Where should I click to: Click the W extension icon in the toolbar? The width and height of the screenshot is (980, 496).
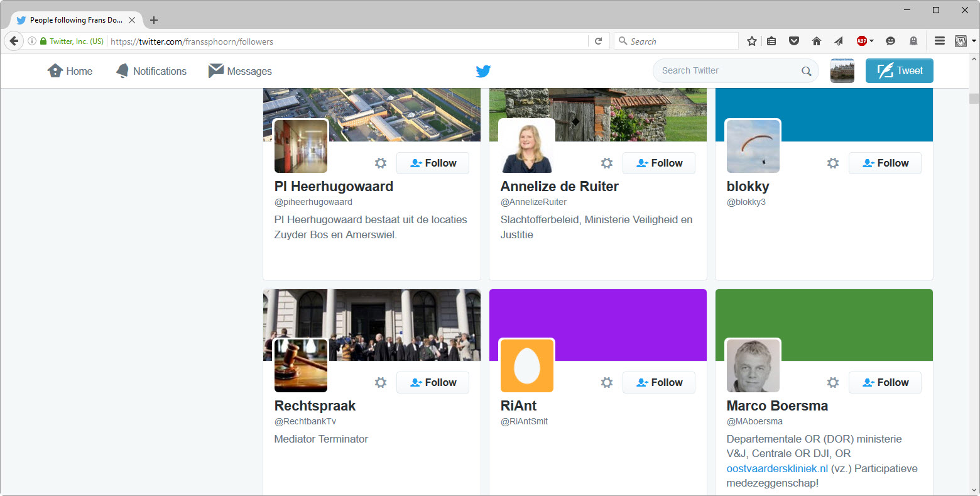[x=961, y=41]
